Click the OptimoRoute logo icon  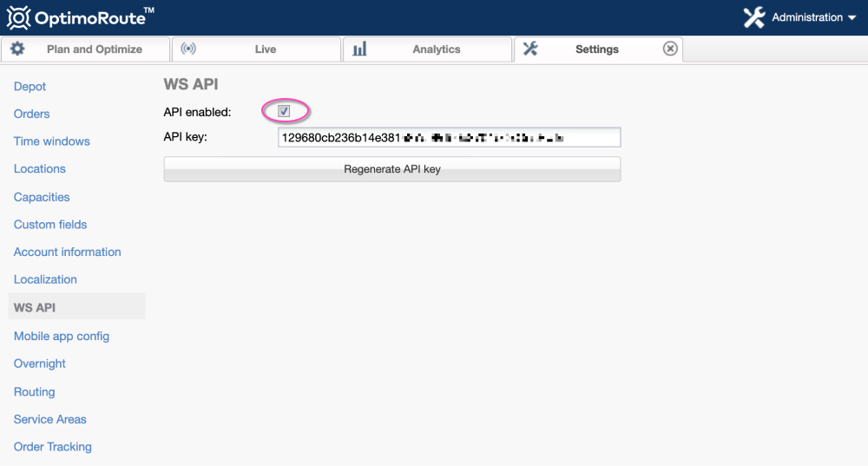pyautogui.click(x=18, y=17)
